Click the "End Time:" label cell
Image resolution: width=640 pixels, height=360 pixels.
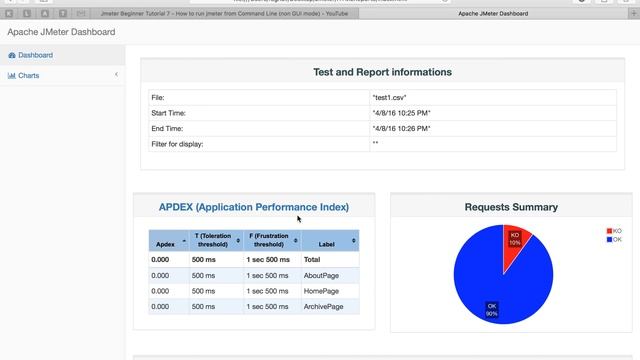[259, 129]
